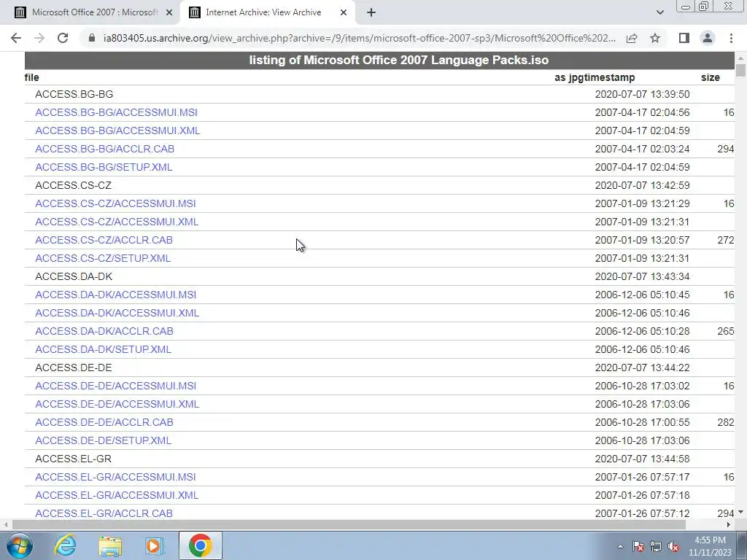Bookmark this page with the star icon

(x=655, y=38)
